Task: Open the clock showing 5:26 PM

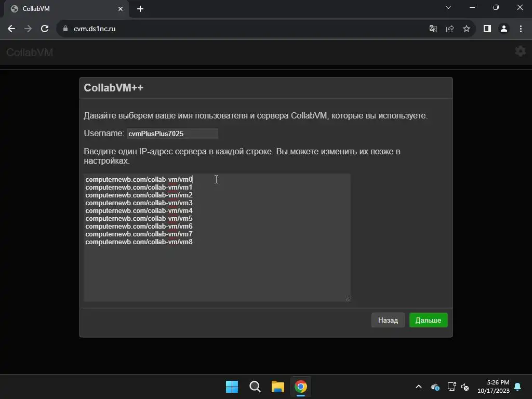Action: pos(494,387)
